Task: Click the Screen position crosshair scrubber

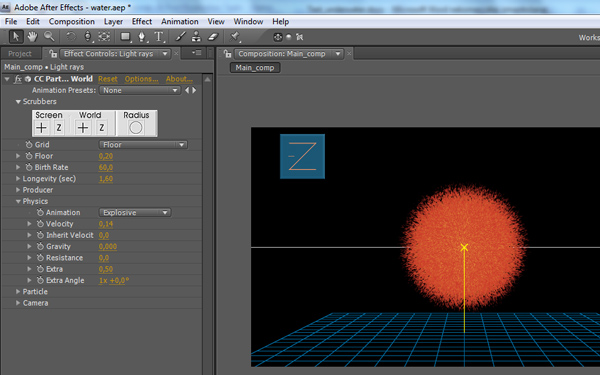Action: tap(41, 128)
